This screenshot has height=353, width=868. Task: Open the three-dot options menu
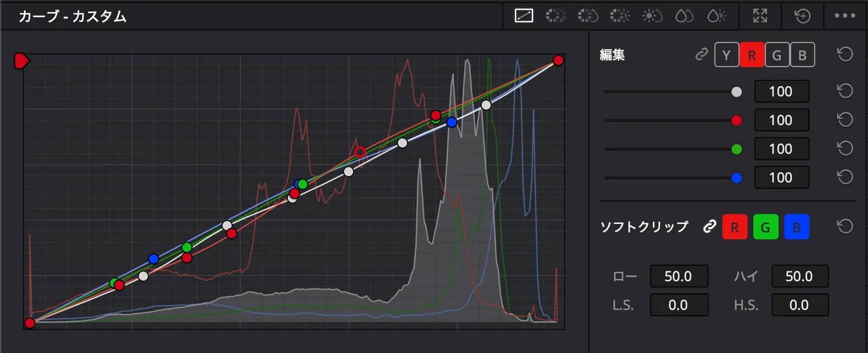(844, 16)
